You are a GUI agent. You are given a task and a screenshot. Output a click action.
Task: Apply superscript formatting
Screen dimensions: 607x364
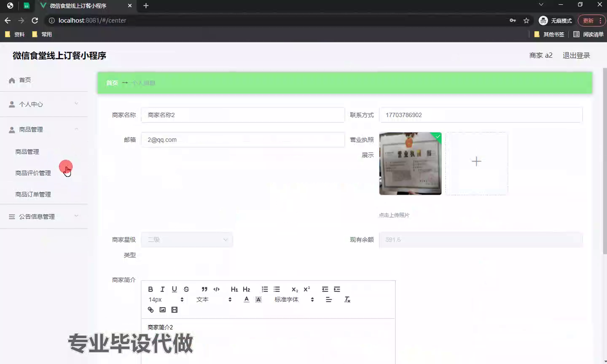[x=307, y=289]
